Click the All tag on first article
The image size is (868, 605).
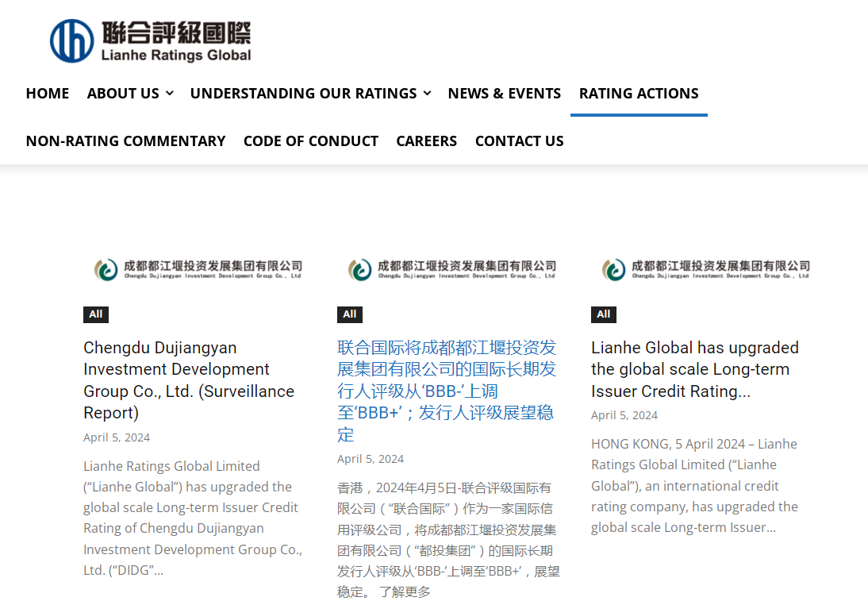[96, 314]
